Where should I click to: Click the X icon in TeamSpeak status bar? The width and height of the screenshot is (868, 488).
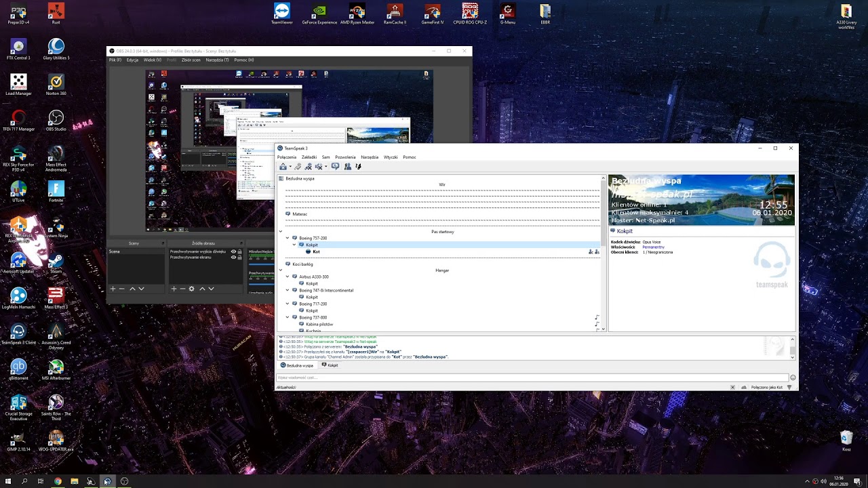pyautogui.click(x=732, y=387)
